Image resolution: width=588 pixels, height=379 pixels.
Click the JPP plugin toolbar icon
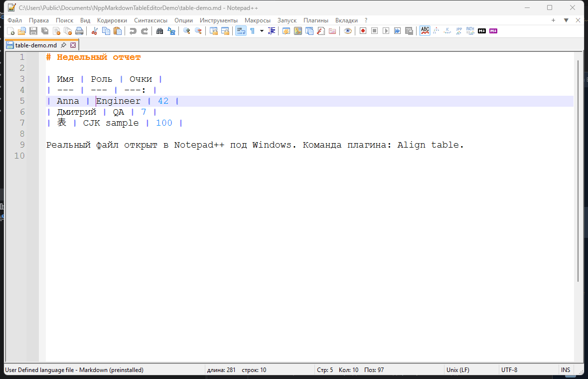pos(459,31)
